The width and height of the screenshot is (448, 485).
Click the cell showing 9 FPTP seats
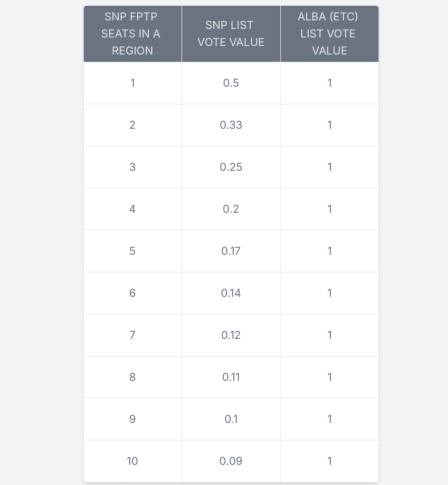[132, 419]
